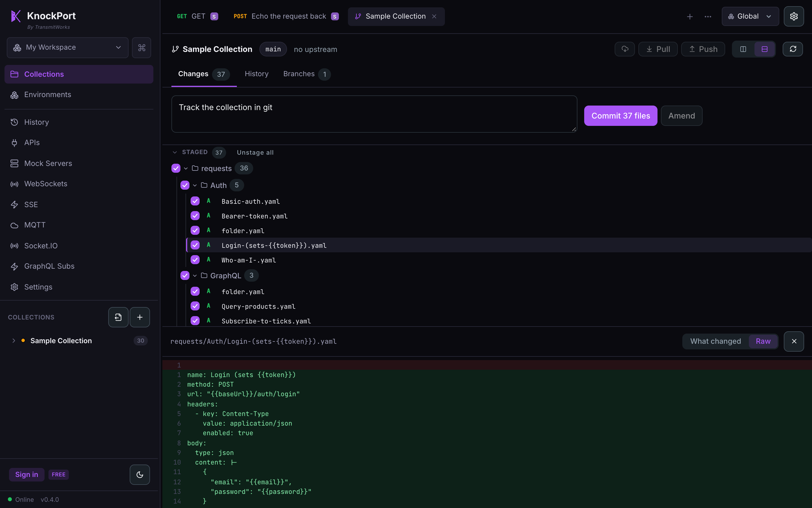Viewport: 812px width, 508px height.
Task: Open MQTT in the sidebar
Action: pos(79,225)
